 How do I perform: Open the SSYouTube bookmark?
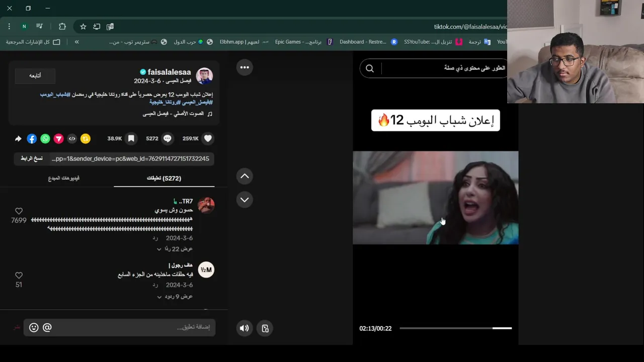tap(433, 42)
